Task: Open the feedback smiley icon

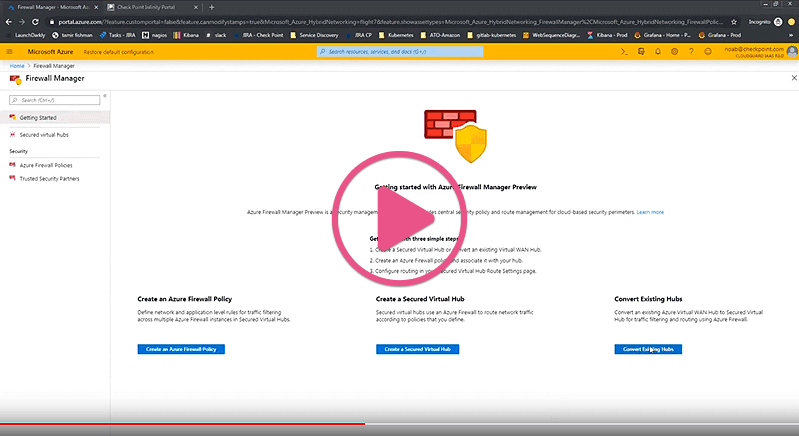Action: point(708,51)
